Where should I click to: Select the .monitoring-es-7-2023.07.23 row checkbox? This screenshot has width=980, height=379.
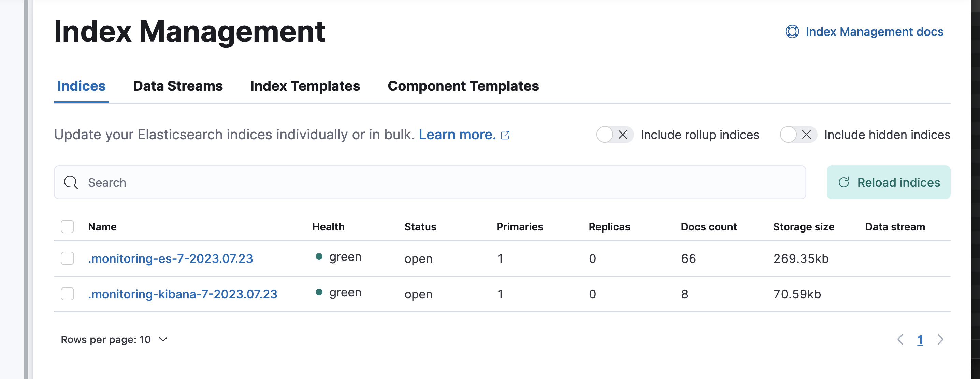(67, 258)
